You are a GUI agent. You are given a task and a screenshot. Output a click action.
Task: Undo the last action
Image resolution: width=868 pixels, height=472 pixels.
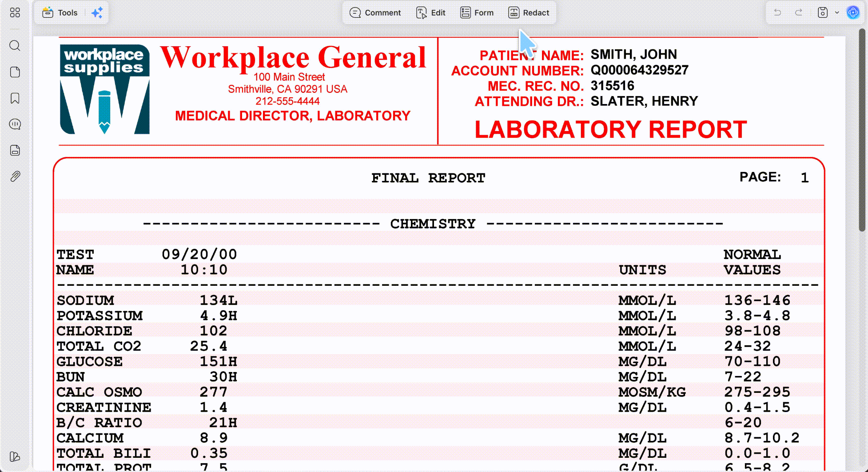(x=777, y=12)
